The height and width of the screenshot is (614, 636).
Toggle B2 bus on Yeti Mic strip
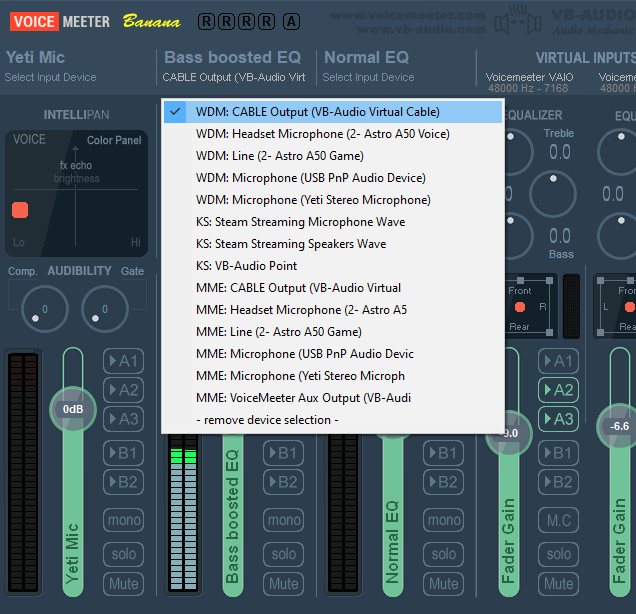[124, 482]
